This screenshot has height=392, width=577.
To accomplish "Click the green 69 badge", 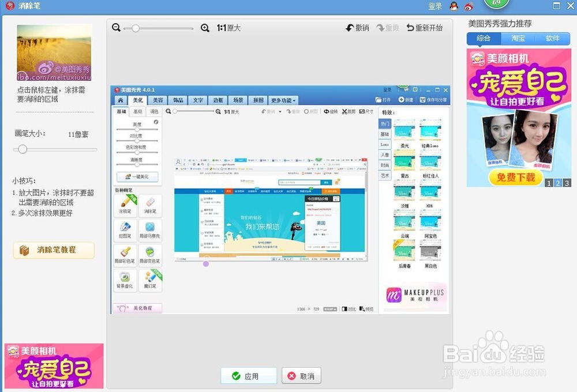I will 496,3.
